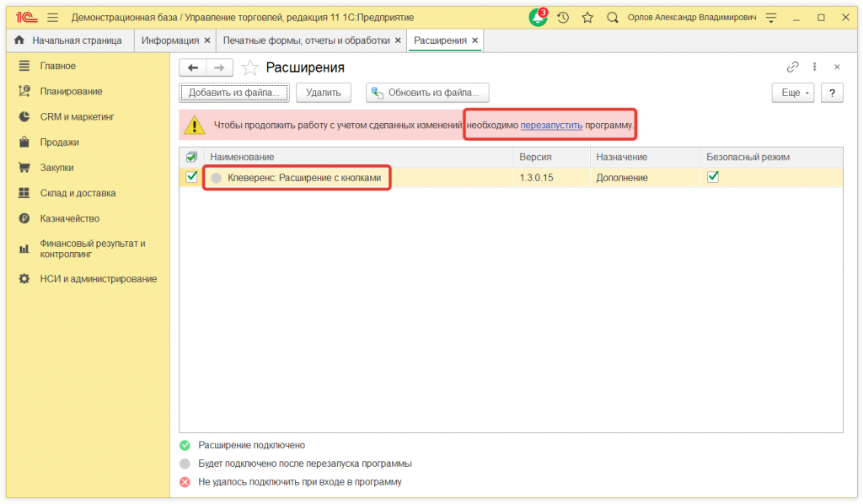Toggle checkbox for Клеверенс extension row
The width and height of the screenshot is (863, 504).
point(191,177)
